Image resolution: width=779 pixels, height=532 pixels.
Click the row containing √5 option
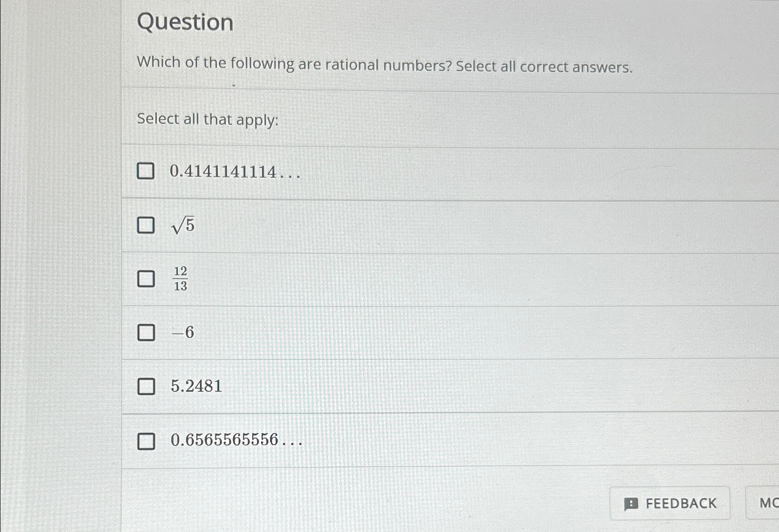point(370,226)
